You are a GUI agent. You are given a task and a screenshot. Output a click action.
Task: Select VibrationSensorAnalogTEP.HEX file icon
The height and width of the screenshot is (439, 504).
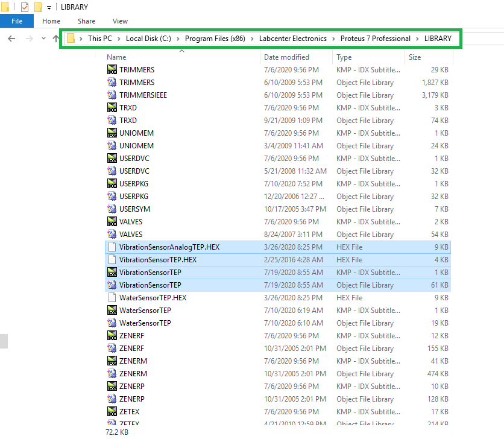point(112,247)
